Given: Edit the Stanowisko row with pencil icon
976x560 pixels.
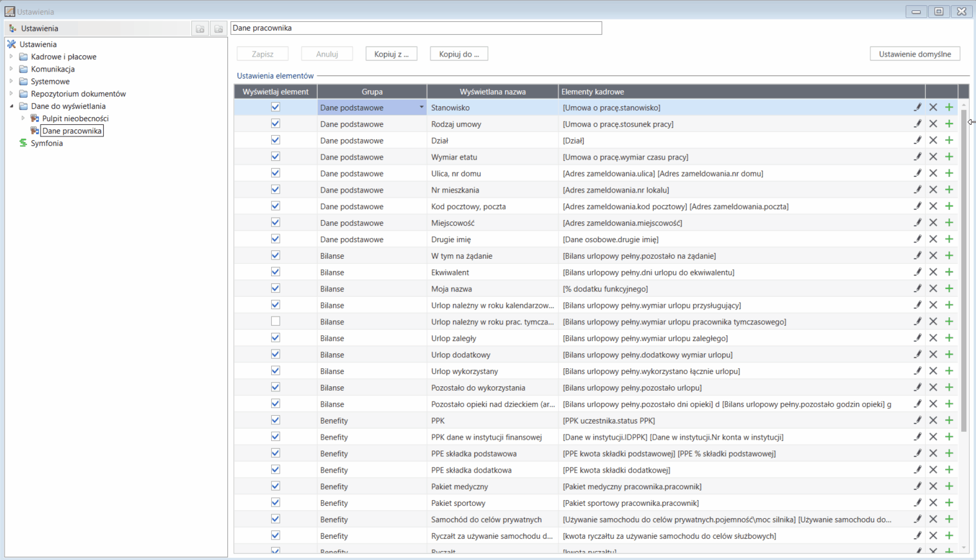Looking at the screenshot, I should point(917,107).
